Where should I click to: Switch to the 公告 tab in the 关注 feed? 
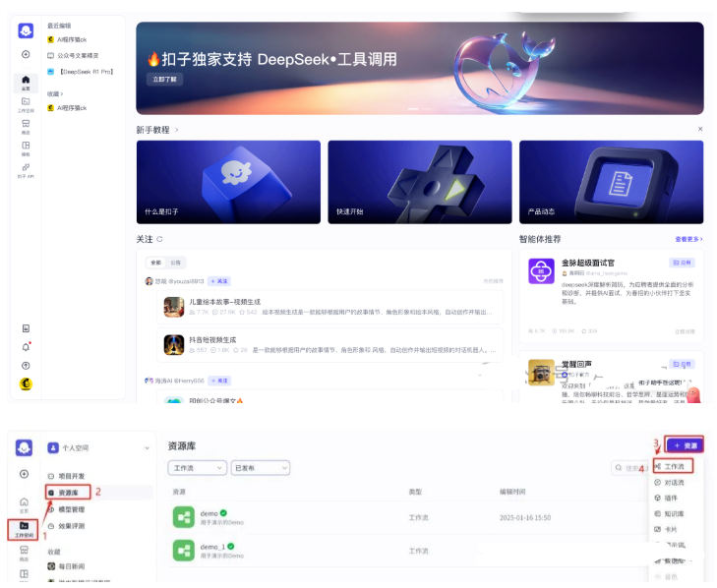pos(176,263)
